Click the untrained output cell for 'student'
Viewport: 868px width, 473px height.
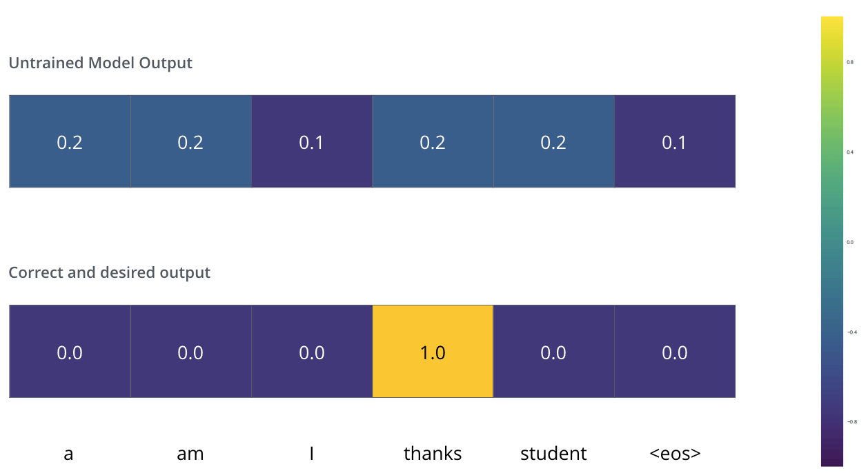click(553, 141)
